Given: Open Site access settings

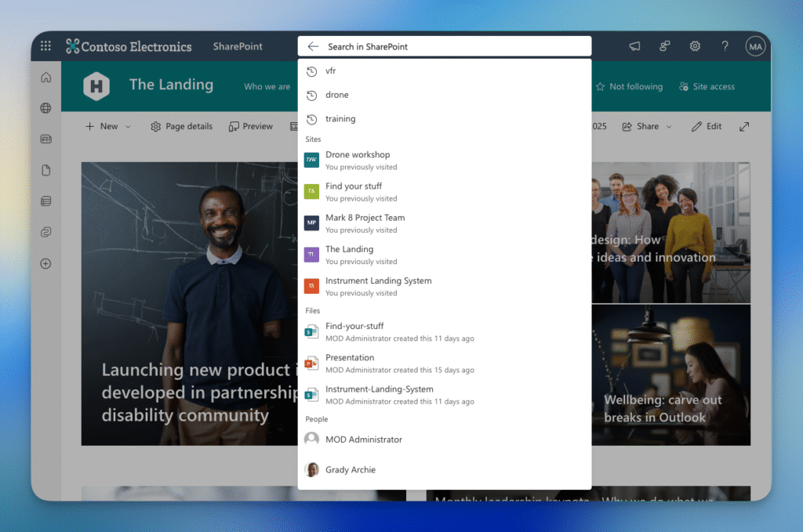Looking at the screenshot, I should tap(707, 86).
